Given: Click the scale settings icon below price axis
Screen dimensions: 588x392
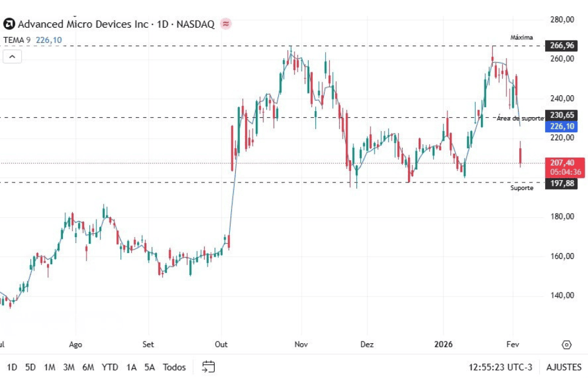Looking at the screenshot, I should pyautogui.click(x=566, y=345).
